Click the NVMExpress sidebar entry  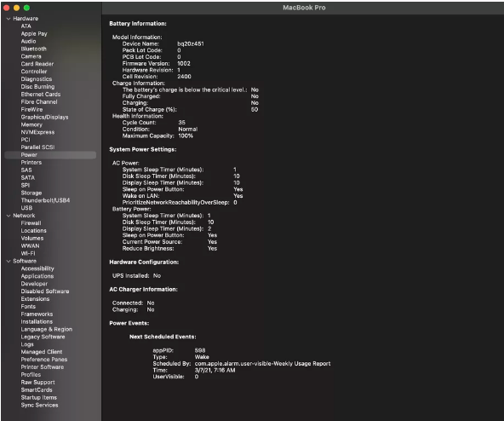[x=37, y=132]
